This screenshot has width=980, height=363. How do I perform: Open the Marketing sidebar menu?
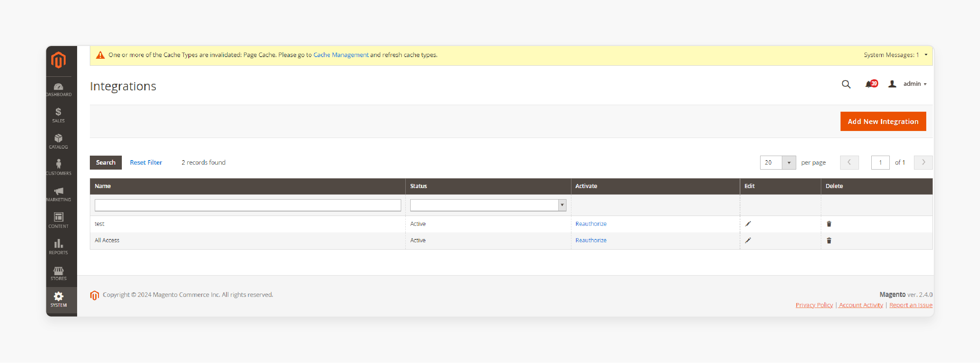[x=59, y=194]
